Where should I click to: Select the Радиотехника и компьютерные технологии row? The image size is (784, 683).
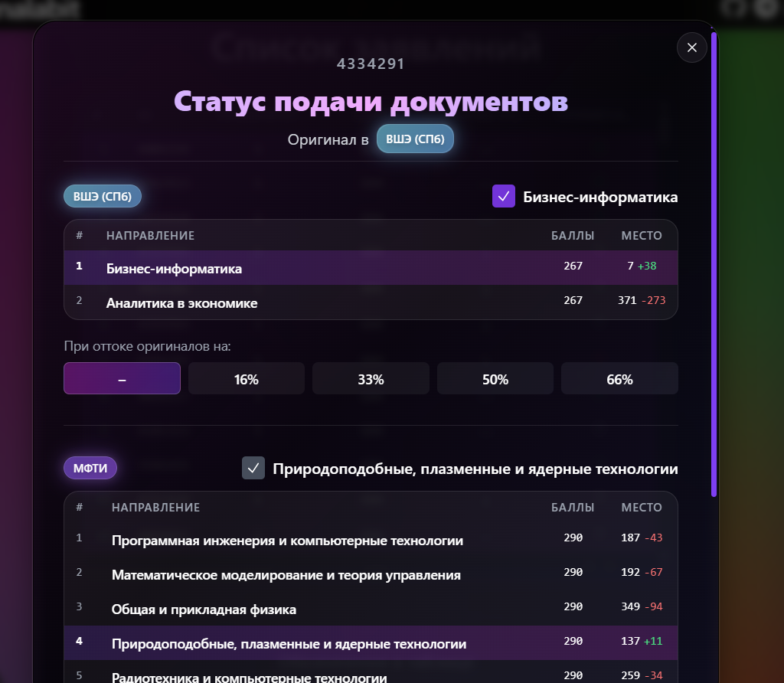pyautogui.click(x=371, y=673)
